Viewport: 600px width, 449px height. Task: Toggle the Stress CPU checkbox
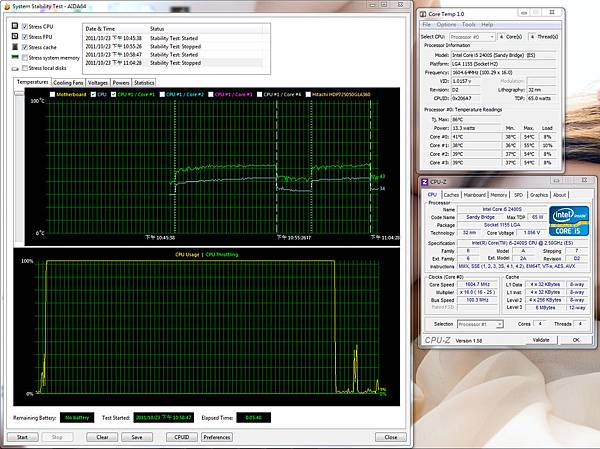click(x=25, y=26)
